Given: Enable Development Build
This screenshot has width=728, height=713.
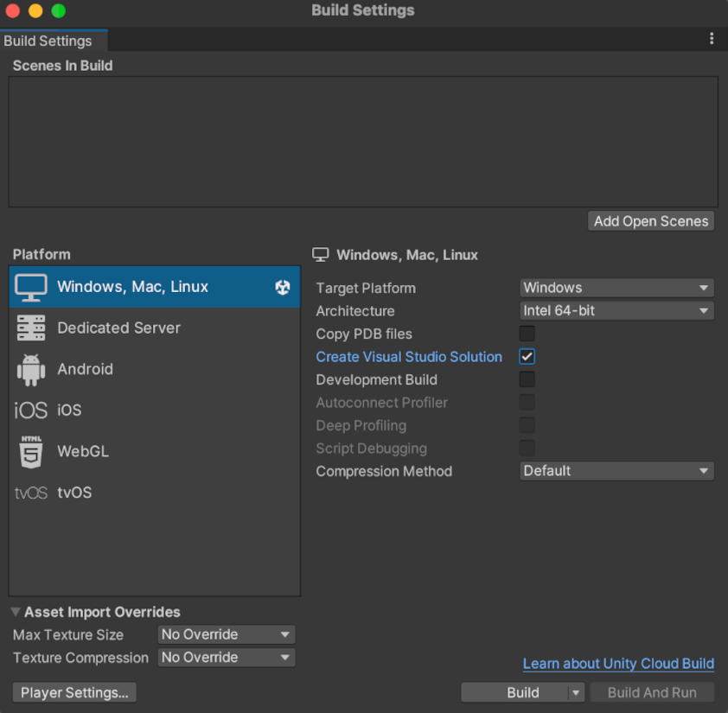Looking at the screenshot, I should (x=527, y=379).
